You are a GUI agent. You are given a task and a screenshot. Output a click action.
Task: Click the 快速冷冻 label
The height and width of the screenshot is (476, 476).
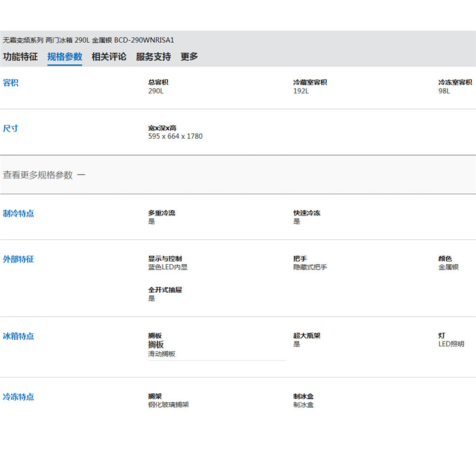(x=306, y=213)
